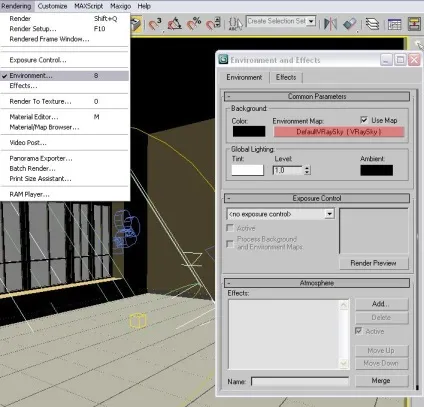Toggle the Active checkbox under Exposure Control
Screen dimensions: 424x407
tap(230, 228)
